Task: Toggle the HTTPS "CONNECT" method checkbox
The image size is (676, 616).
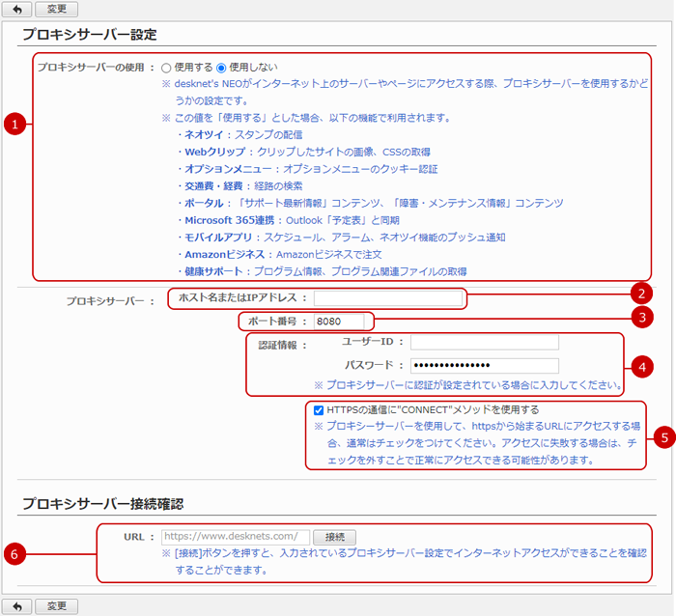Action: [x=319, y=409]
